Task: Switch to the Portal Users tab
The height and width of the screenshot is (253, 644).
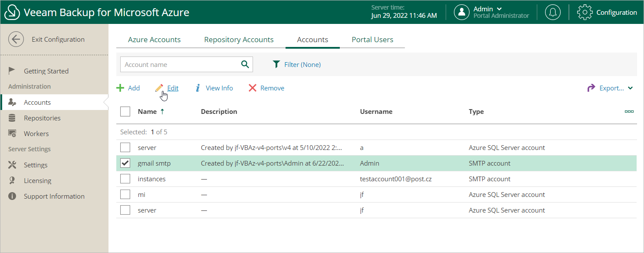Action: coord(372,40)
